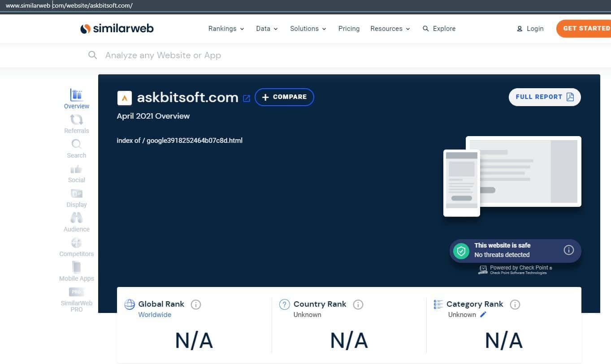Click the Category Rank list icon
Image resolution: width=611 pixels, height=364 pixels.
438,304
